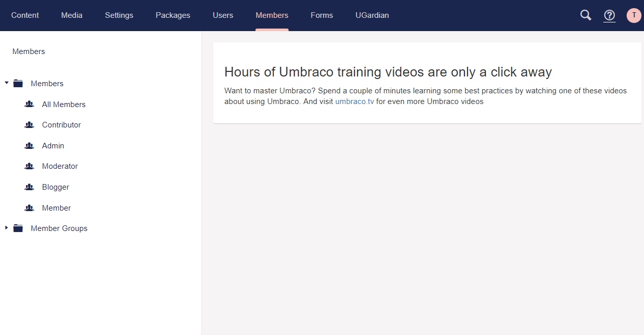Viewport: 644px width, 335px height.
Task: Open the Users section
Action: tap(223, 15)
